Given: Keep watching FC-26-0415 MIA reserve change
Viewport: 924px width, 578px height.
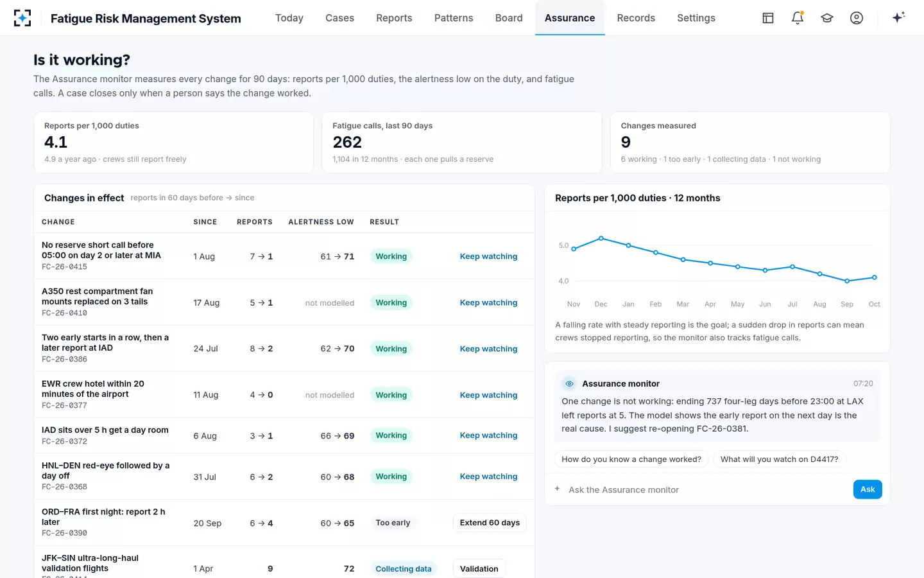Looking at the screenshot, I should pyautogui.click(x=488, y=256).
